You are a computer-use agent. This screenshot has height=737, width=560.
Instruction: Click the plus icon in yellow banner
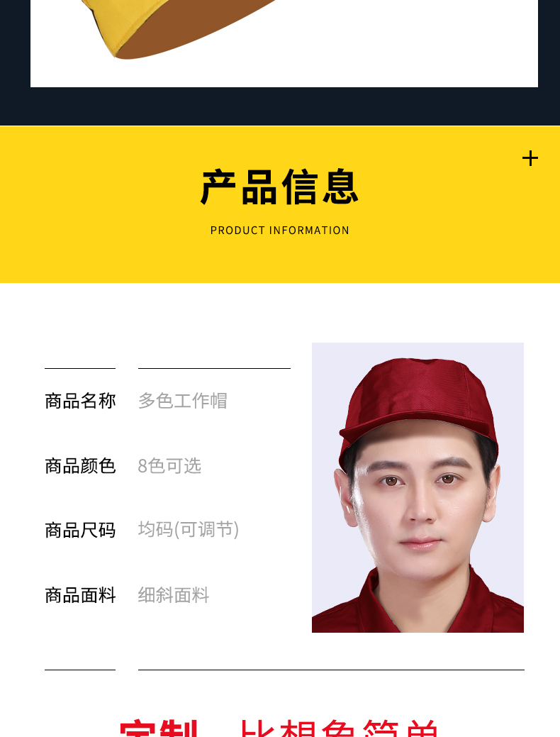point(530,158)
